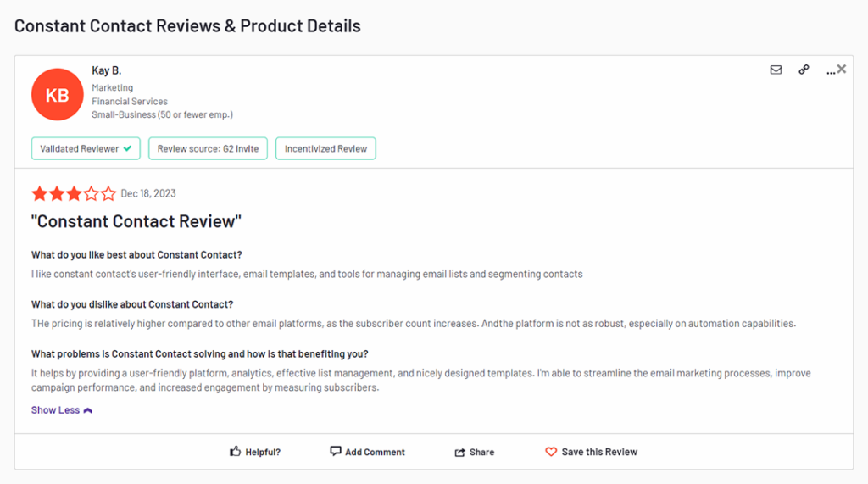868x484 pixels.
Task: Click the Financial Services industry text
Action: (x=130, y=102)
